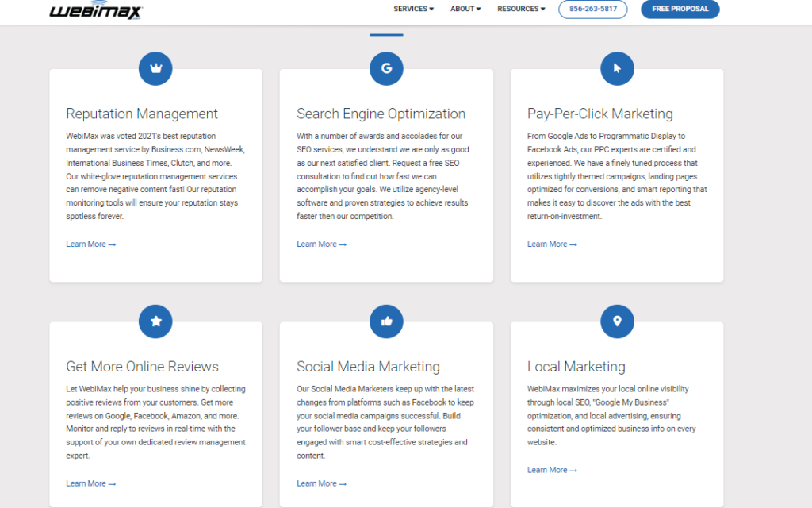Click the paragraph starting "WebiMax maximizes your local"
812x508 pixels.
pos(611,415)
